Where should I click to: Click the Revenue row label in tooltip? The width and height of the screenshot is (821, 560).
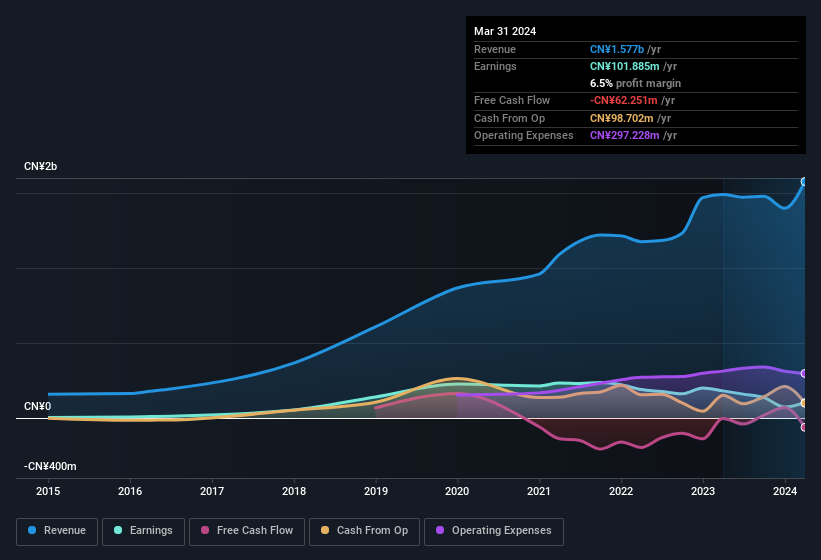coord(495,49)
